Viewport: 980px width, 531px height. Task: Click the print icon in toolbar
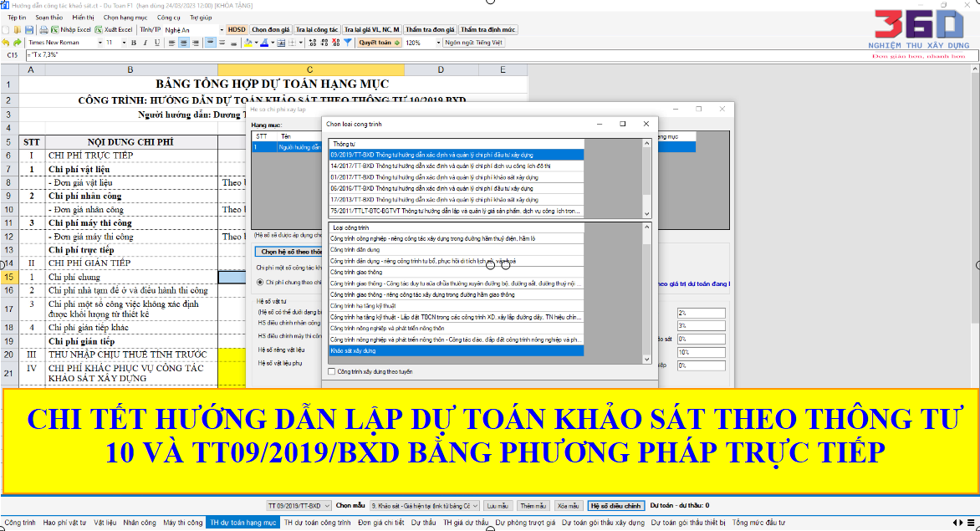[x=43, y=30]
